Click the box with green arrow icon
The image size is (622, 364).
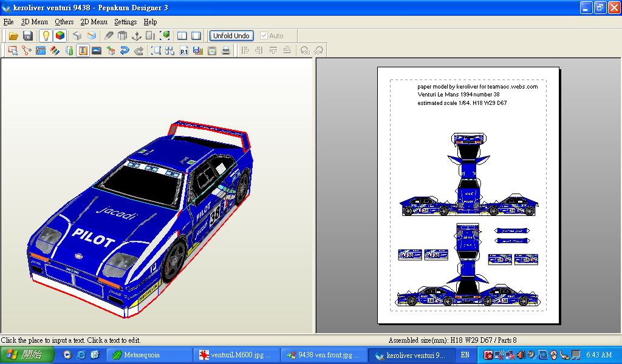(111, 51)
